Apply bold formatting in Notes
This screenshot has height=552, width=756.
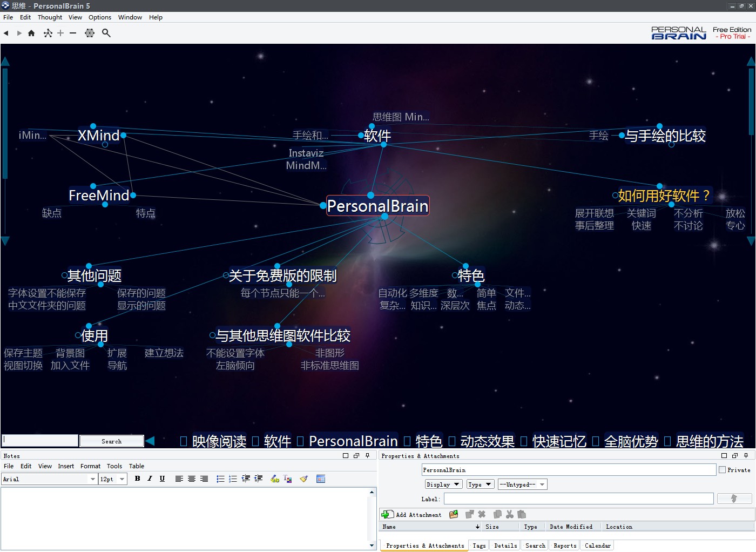(138, 479)
